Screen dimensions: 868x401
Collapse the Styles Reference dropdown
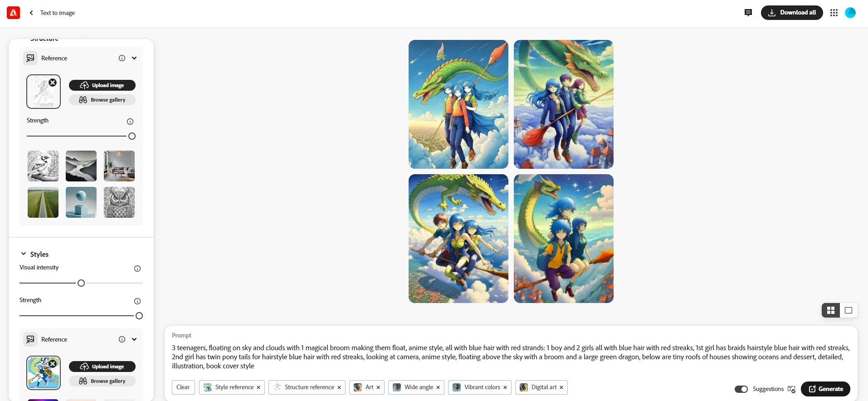134,339
